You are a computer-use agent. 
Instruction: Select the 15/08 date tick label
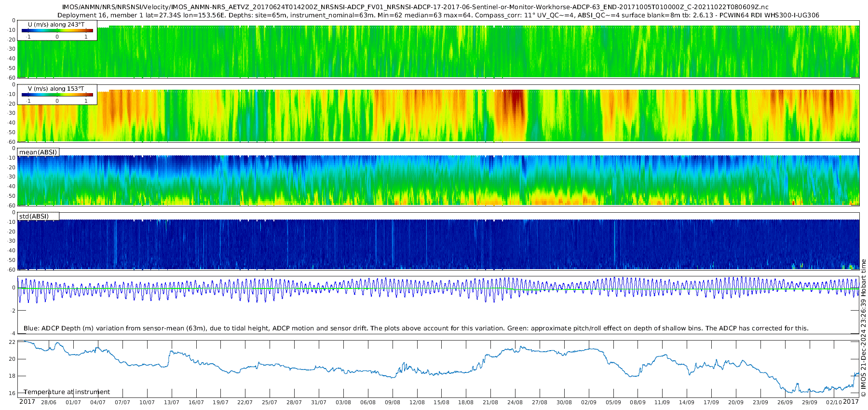(441, 402)
